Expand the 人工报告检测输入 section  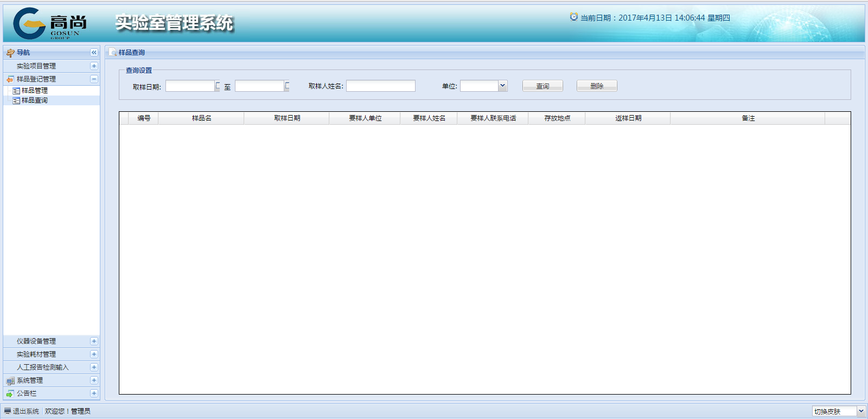tap(94, 367)
